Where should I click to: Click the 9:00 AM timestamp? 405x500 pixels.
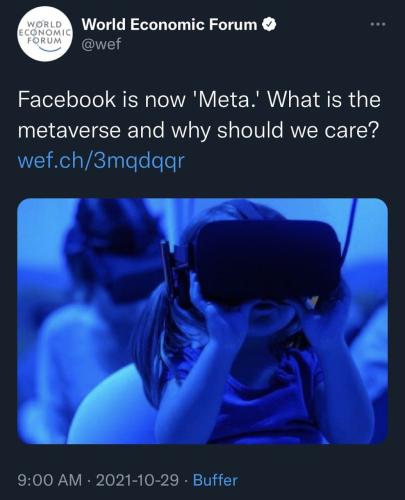[50, 480]
